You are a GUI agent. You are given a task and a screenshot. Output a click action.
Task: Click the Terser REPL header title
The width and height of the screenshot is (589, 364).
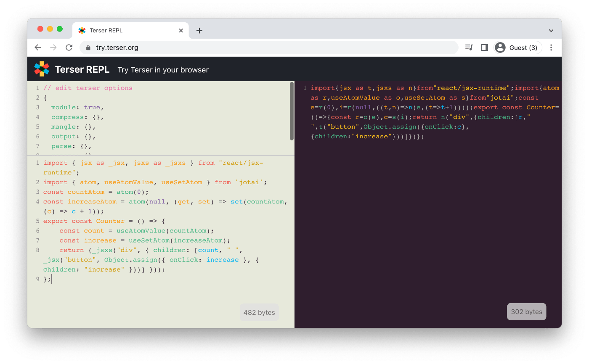coord(82,69)
